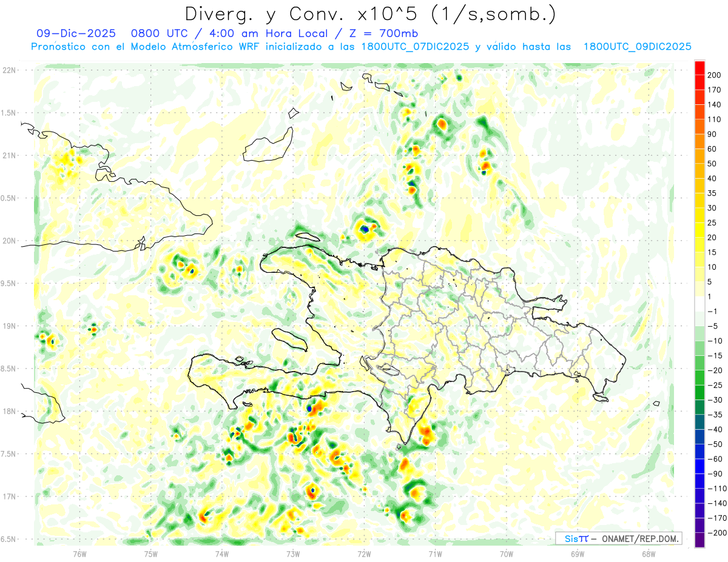Viewport: 728px width, 562px height.
Task: Click the colorbar value 110
Action: (715, 119)
